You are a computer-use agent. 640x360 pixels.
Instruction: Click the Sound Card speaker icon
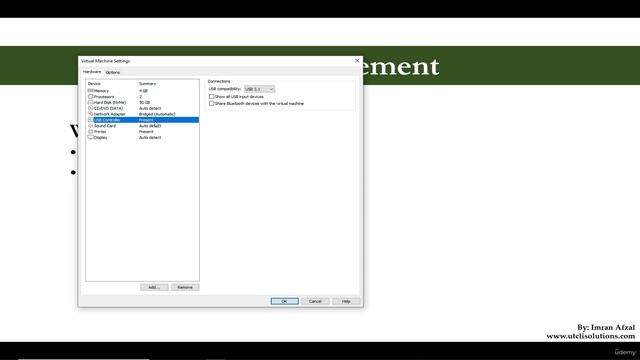click(x=91, y=126)
